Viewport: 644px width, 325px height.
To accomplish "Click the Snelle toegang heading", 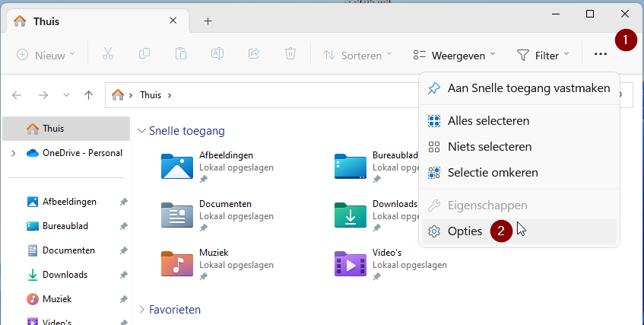I will tap(186, 131).
